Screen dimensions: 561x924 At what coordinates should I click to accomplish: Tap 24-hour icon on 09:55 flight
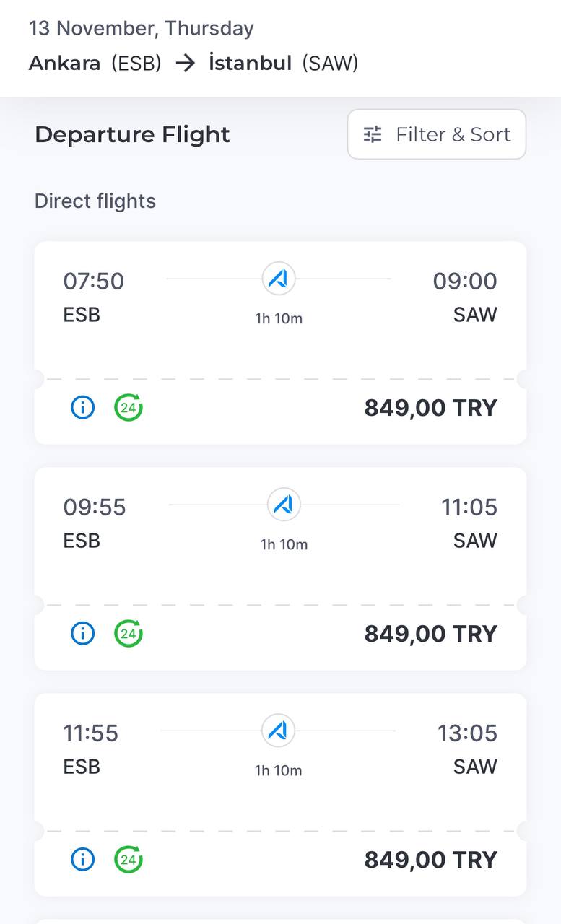(x=129, y=634)
